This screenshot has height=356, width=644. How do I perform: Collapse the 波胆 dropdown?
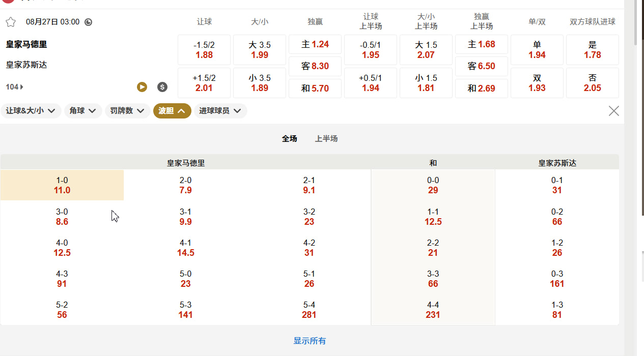172,111
